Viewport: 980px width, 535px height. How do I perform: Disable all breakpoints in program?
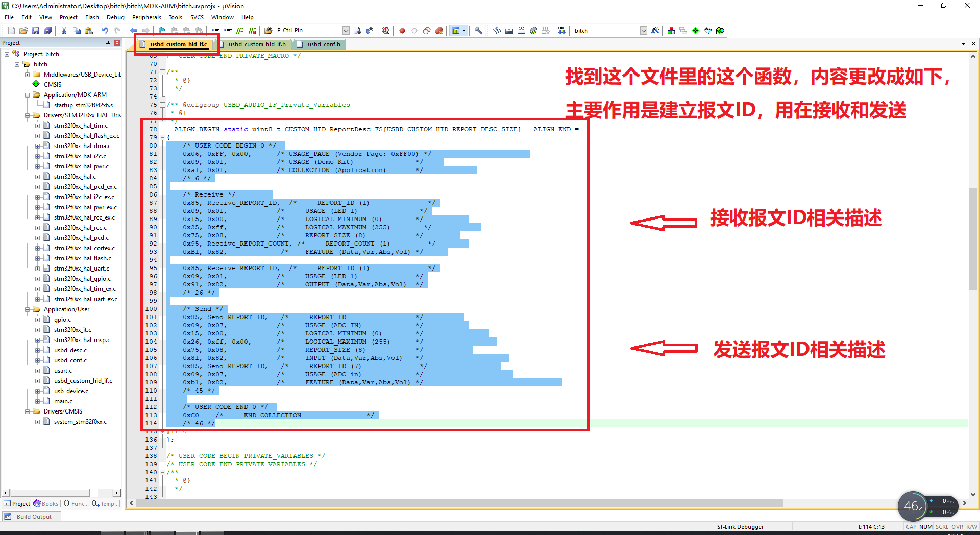(426, 31)
